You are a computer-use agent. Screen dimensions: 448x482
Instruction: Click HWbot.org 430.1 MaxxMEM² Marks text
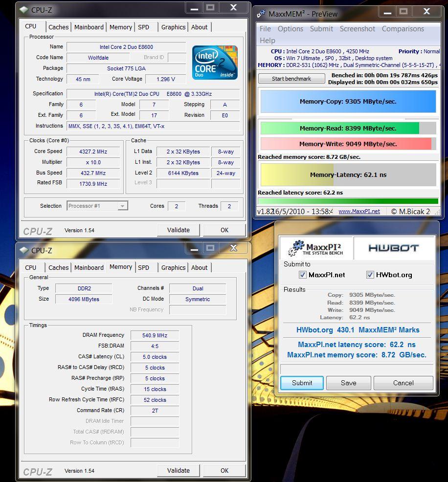coord(358,330)
